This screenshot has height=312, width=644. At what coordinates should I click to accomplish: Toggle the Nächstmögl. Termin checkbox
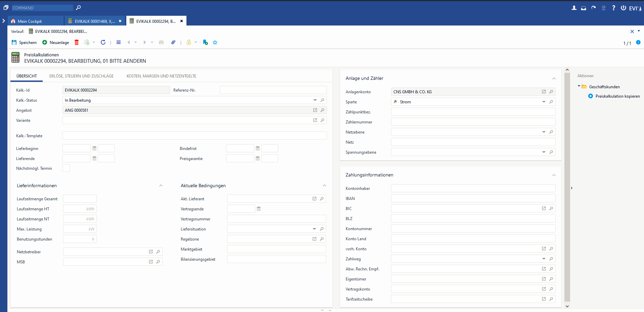[66, 168]
